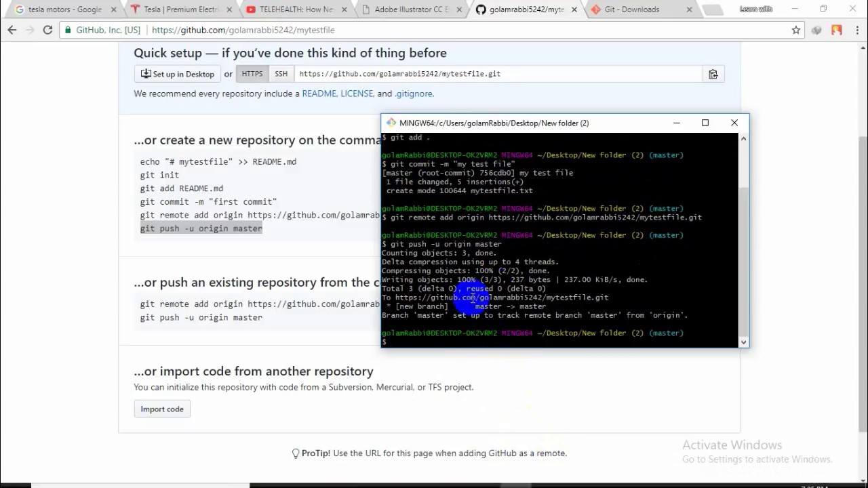Open a new tab with the new tab button

click(712, 9)
